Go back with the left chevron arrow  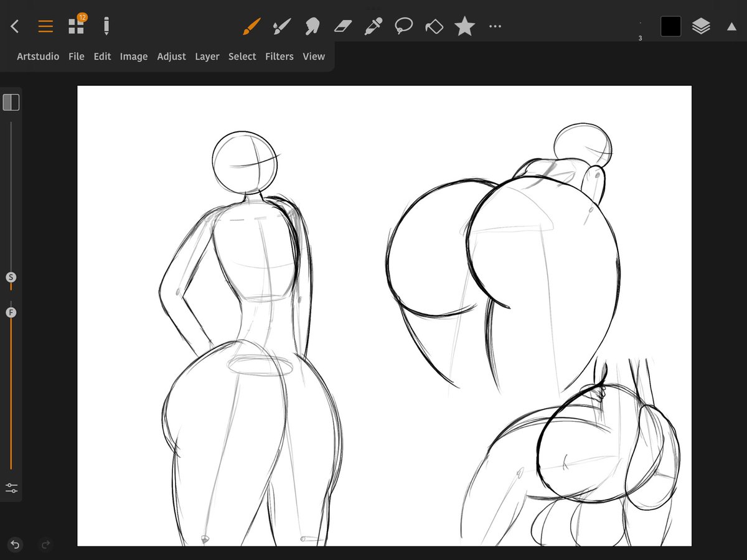[x=15, y=26]
